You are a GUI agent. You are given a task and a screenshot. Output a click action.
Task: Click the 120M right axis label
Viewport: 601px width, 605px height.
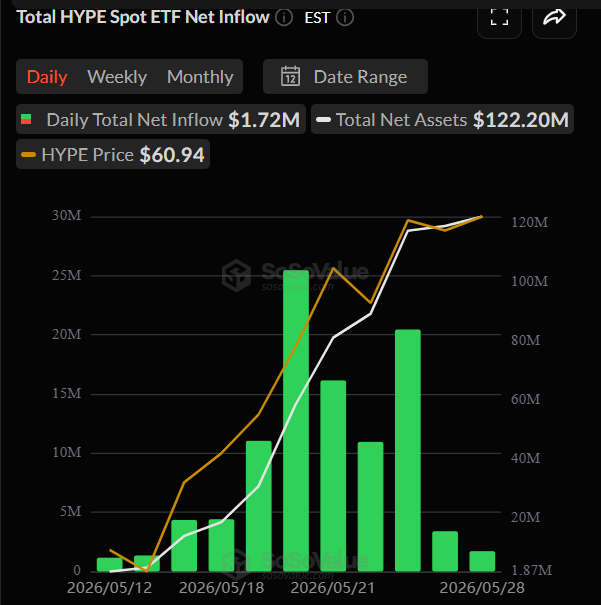[x=530, y=222]
